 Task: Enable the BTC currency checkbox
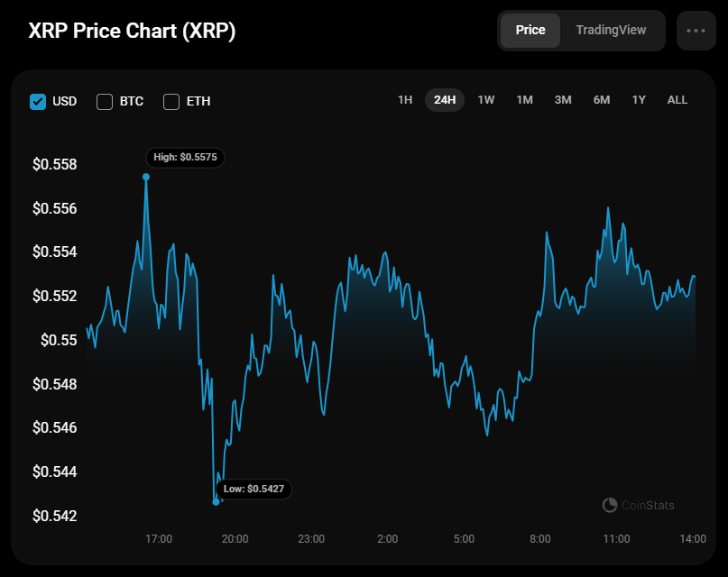105,101
